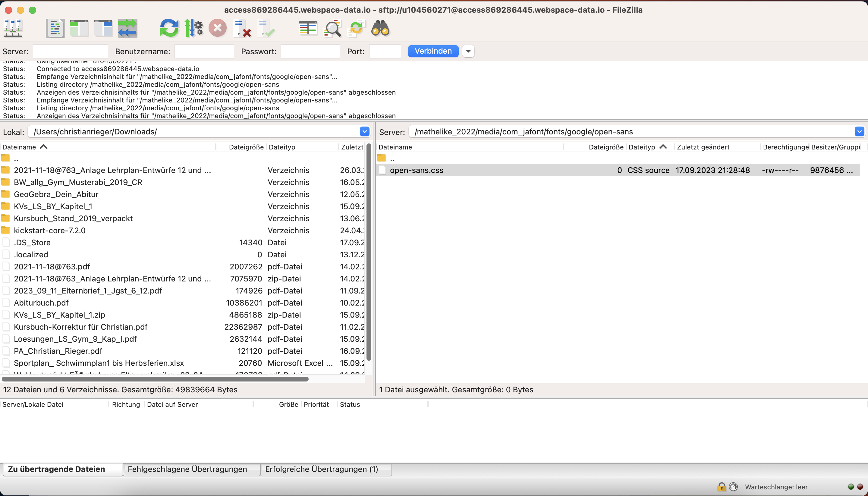Click the local pane horizontal scrollbar
Viewport: 868px width, 496px height.
155,379
